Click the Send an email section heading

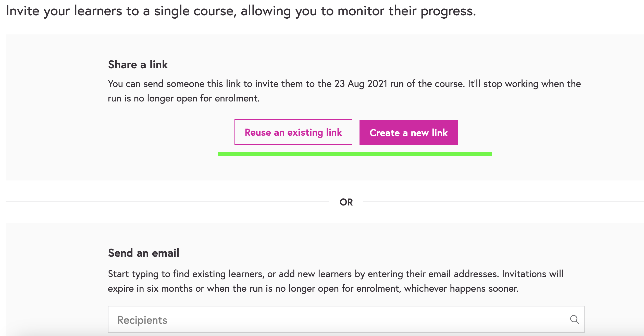pyautogui.click(x=144, y=253)
